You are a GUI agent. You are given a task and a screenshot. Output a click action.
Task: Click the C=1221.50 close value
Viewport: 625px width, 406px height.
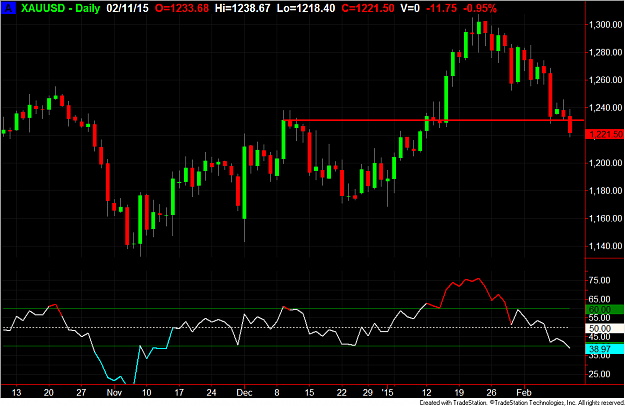pyautogui.click(x=368, y=8)
